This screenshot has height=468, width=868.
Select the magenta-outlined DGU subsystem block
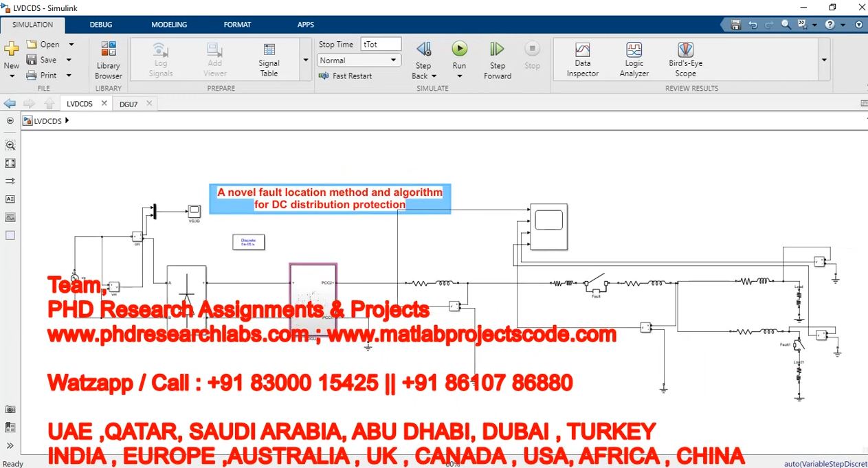click(313, 300)
